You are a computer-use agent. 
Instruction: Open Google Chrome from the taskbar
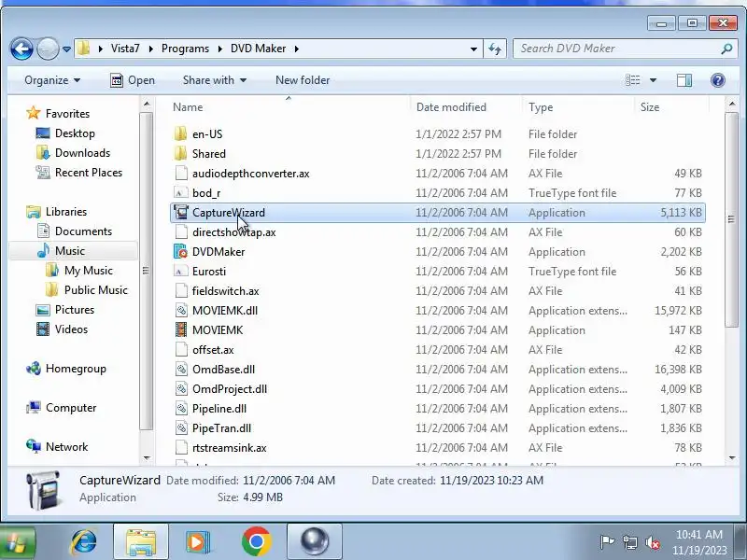point(256,541)
